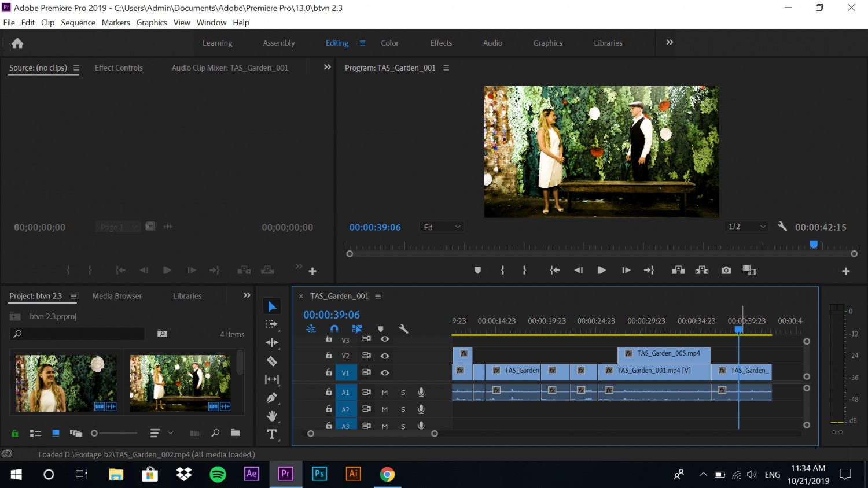868x488 pixels.
Task: Solo audio track A2
Action: point(403,409)
